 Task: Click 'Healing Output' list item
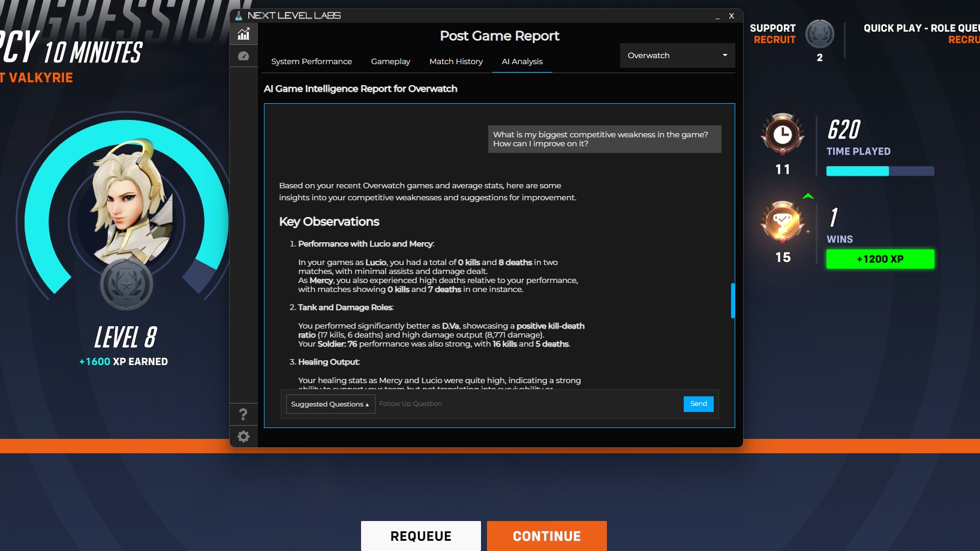(x=329, y=362)
